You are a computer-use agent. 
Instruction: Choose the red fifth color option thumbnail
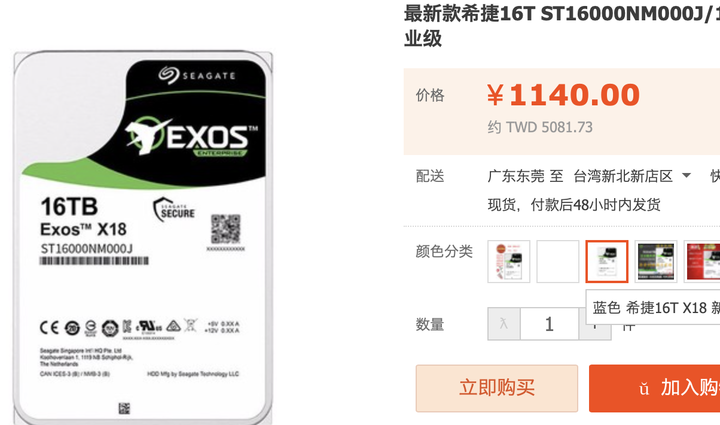[x=703, y=261]
